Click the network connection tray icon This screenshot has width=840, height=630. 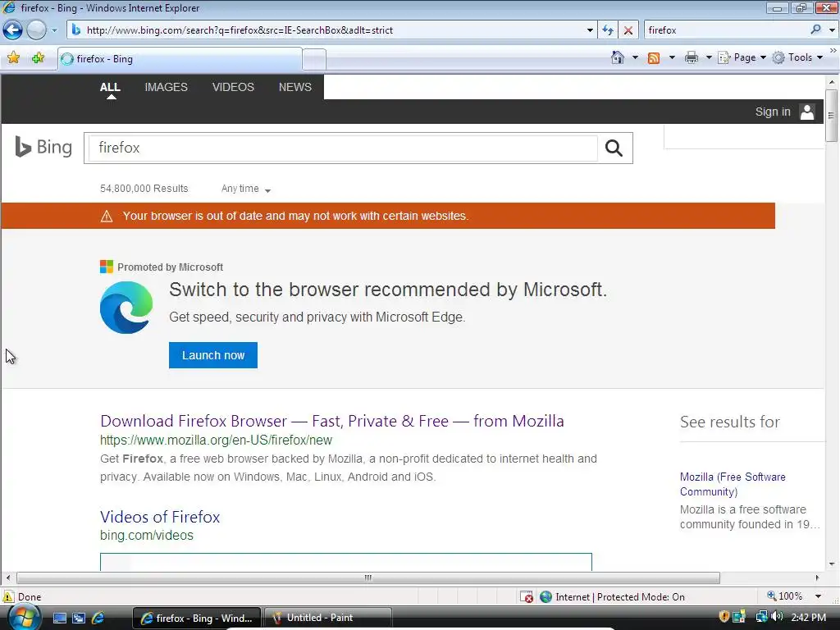[x=761, y=617]
